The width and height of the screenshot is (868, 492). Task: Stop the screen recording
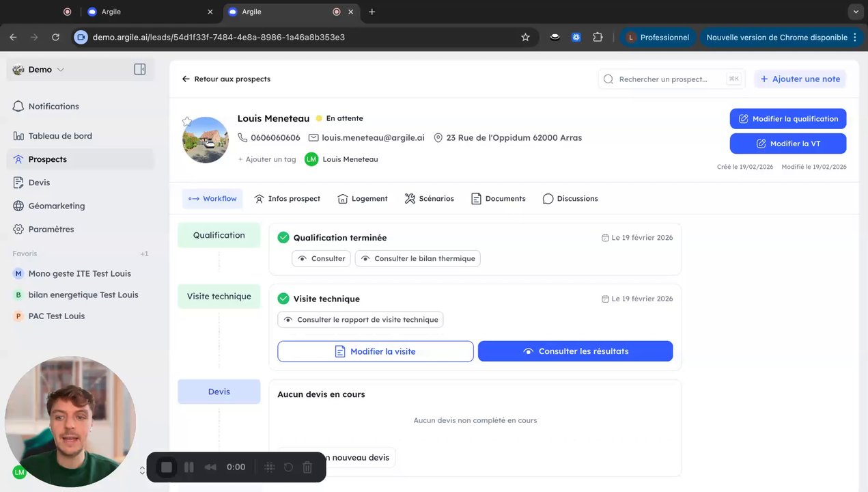167,467
